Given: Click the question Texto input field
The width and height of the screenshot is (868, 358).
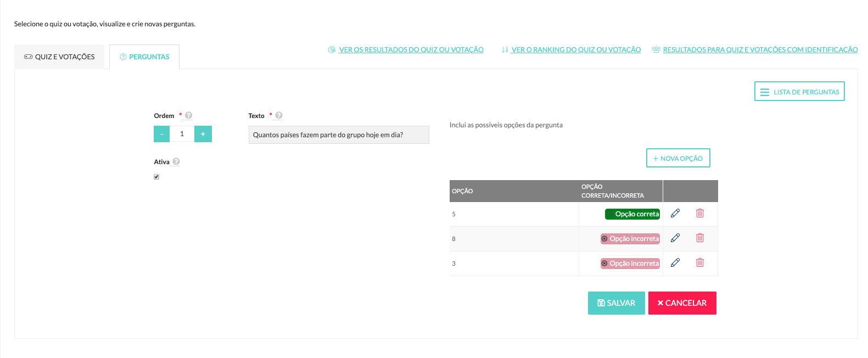Looking at the screenshot, I should (339, 135).
